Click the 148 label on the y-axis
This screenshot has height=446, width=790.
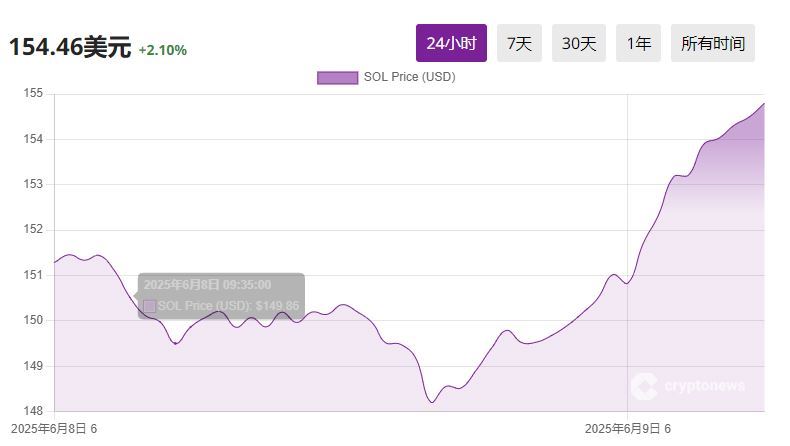[33, 411]
